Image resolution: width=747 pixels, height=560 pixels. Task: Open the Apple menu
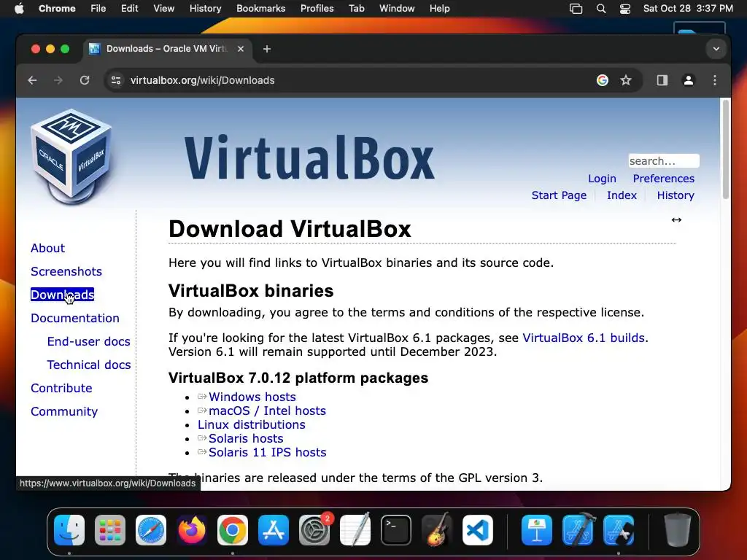coord(19,9)
